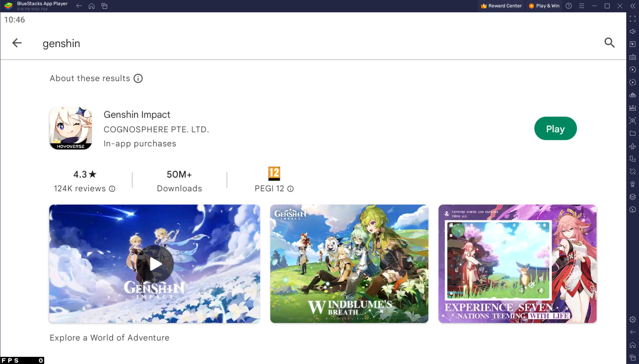
Task: Open the Reward Center
Action: tap(501, 6)
